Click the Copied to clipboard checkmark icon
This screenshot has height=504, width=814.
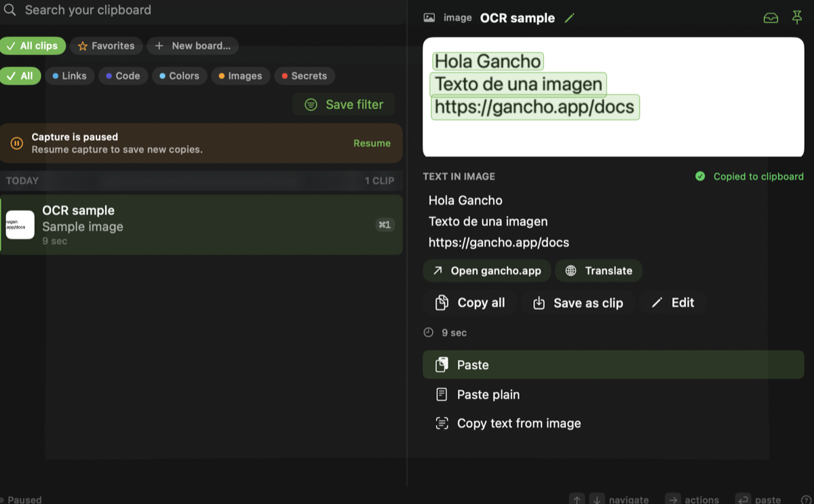pos(700,176)
